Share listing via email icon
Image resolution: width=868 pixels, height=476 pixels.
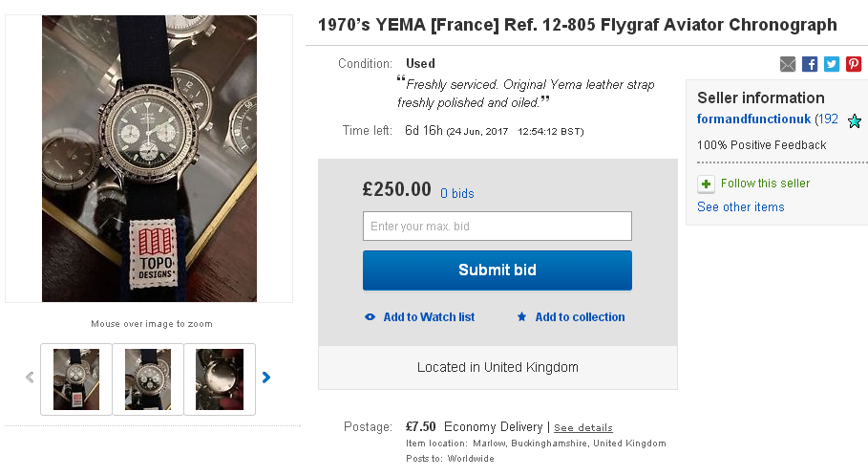788,64
